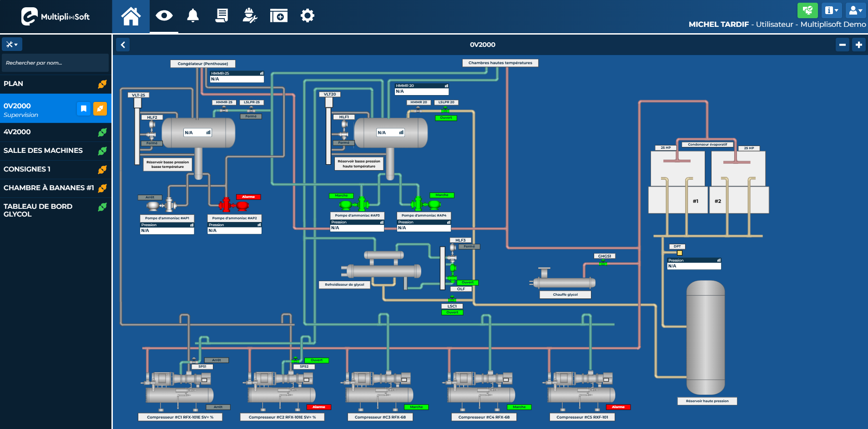868x429 pixels.
Task: Click Compresseur #C1 RFX-101E label
Action: 180,417
